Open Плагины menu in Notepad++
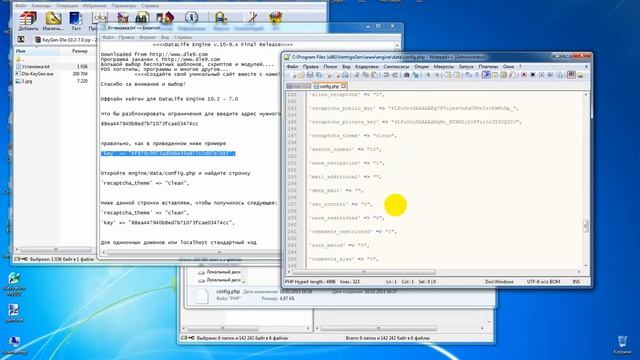 point(488,67)
